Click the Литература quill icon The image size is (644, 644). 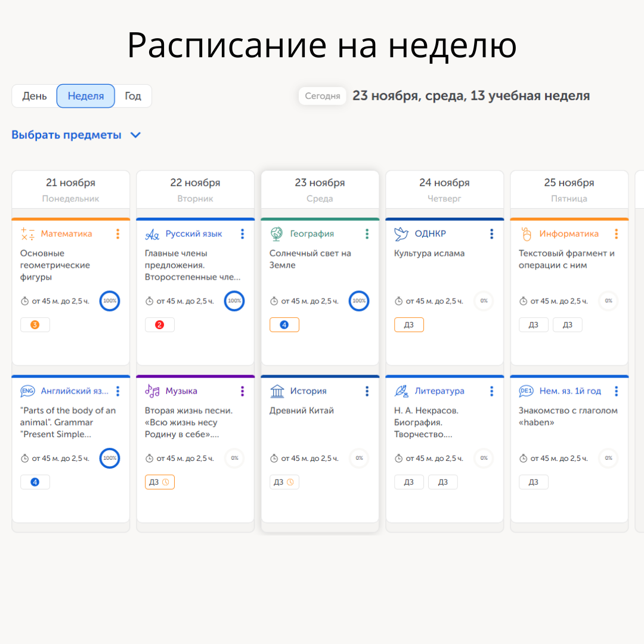(401, 391)
